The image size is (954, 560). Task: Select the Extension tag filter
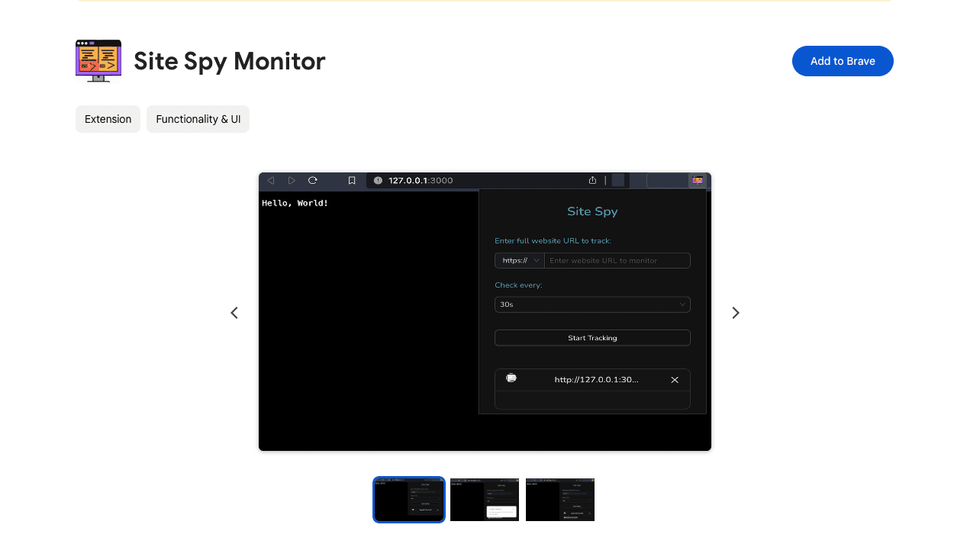[x=108, y=119]
